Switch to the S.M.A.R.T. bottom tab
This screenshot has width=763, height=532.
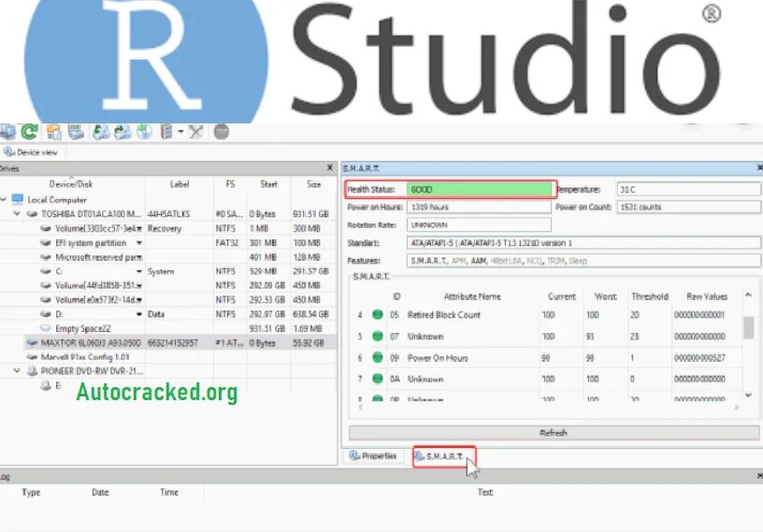pos(444,456)
